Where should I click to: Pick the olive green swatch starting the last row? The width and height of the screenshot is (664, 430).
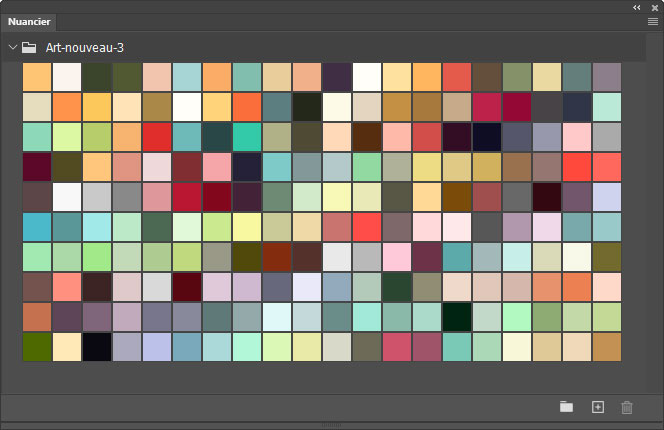click(x=37, y=347)
